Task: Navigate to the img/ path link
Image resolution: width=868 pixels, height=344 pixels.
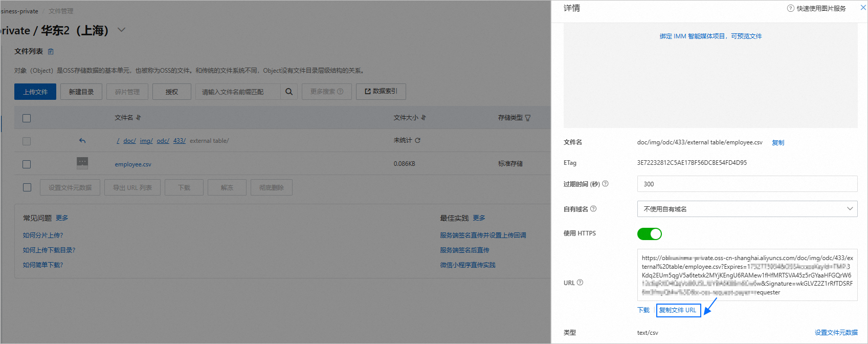Action: 146,141
